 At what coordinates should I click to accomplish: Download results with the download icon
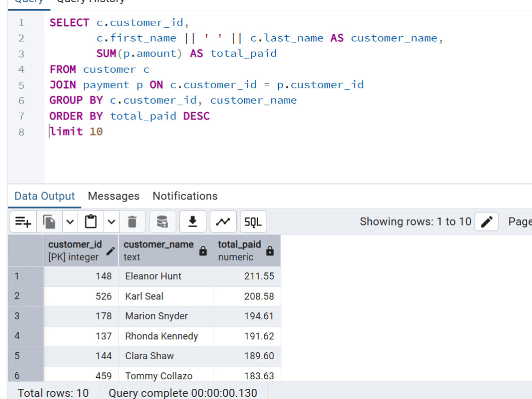coord(193,222)
